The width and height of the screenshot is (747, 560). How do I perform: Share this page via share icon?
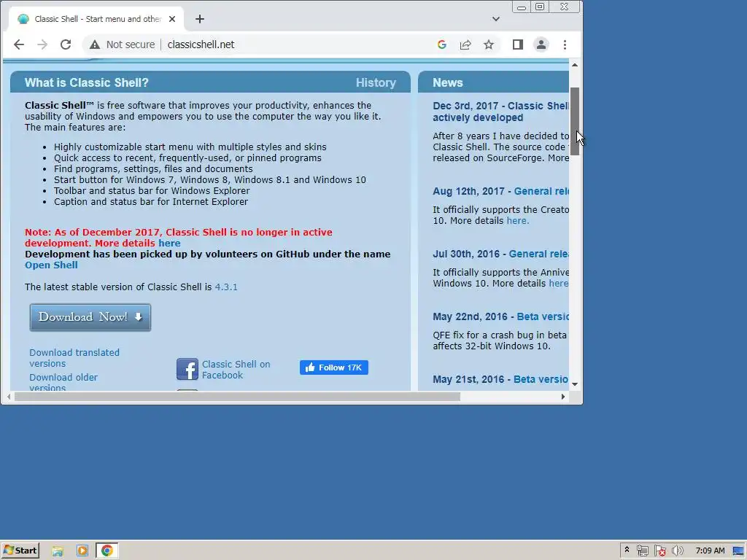point(465,44)
